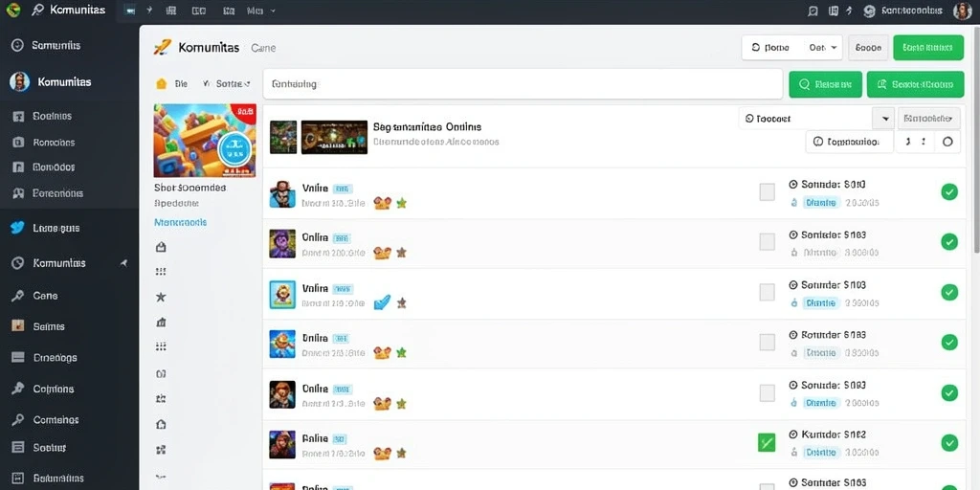Screen dimensions: 980x490
Task: Tick the checkbox in the $083 row
Action: (767, 392)
